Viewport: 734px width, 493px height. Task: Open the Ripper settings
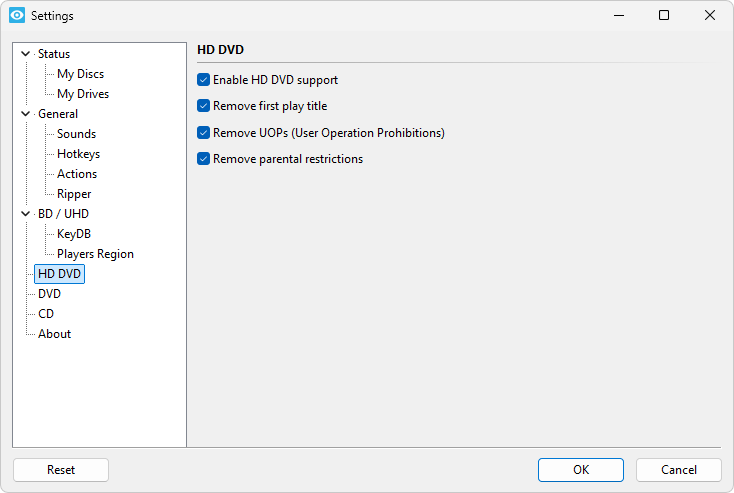(x=74, y=194)
